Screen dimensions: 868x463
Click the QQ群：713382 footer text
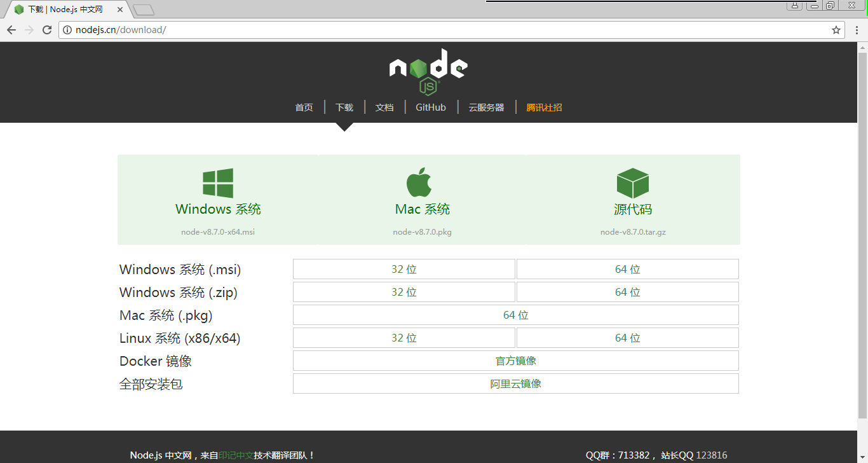click(x=618, y=455)
